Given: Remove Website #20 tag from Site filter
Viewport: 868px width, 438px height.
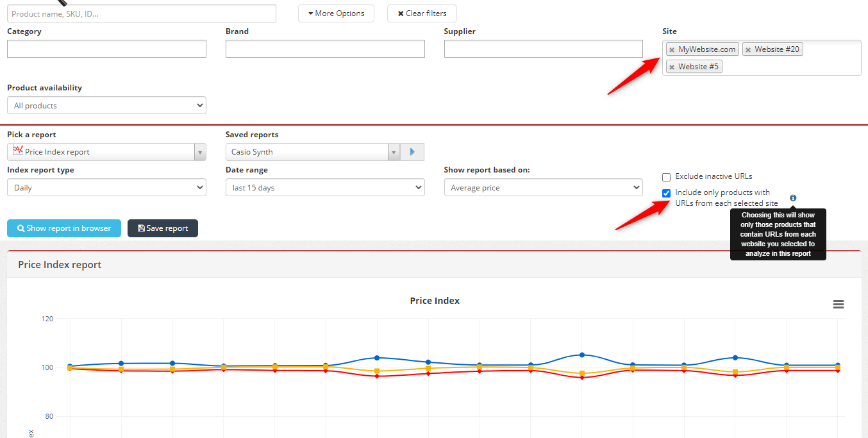Looking at the screenshot, I should click(748, 49).
